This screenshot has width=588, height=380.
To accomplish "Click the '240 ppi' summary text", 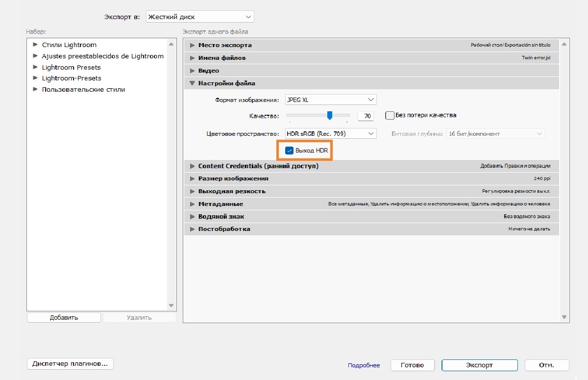I will [x=542, y=179].
